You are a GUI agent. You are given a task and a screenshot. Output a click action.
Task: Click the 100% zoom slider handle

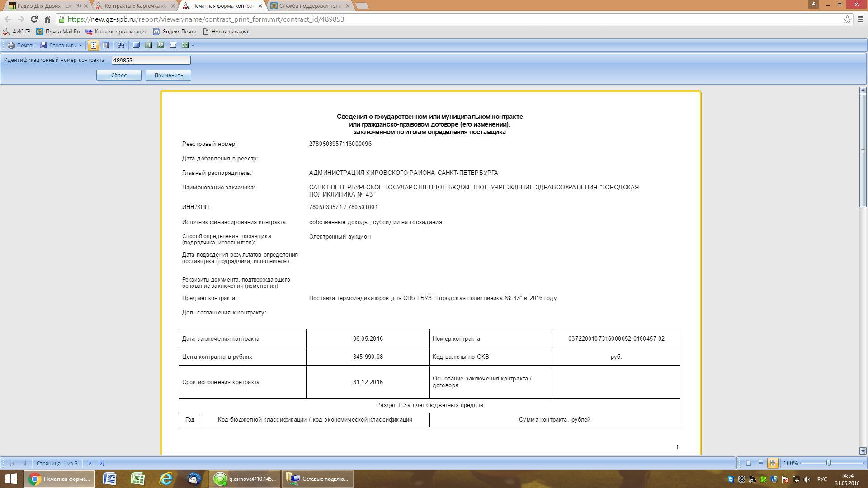point(829,463)
